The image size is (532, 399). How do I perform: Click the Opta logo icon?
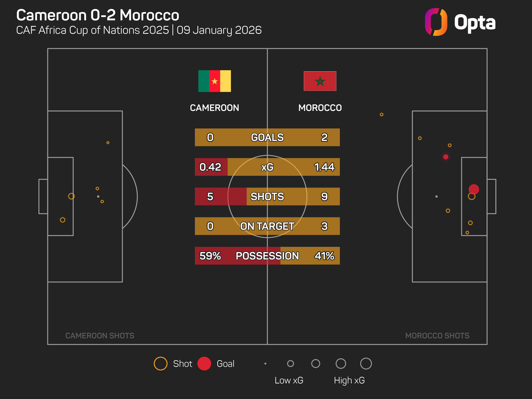click(436, 22)
